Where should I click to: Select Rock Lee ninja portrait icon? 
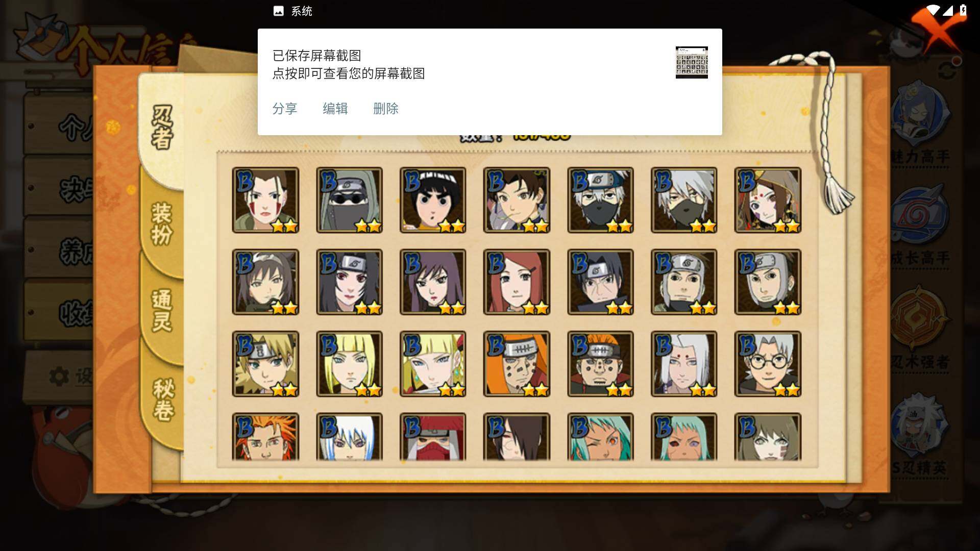[433, 200]
